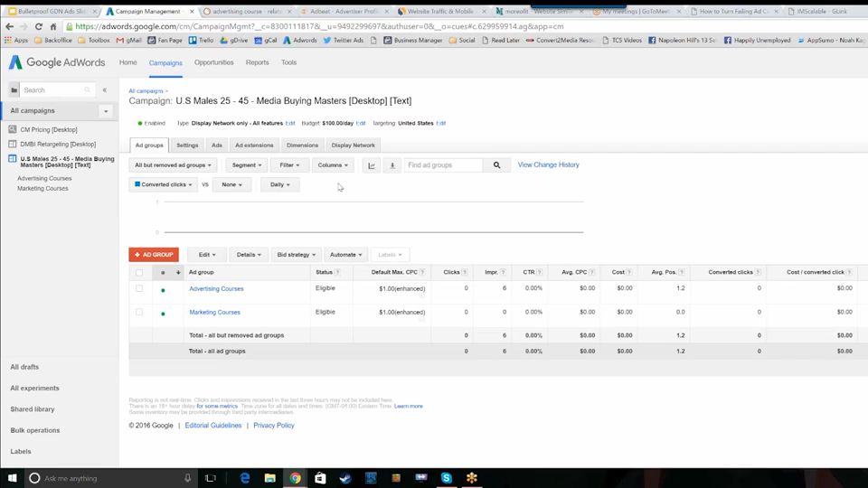Viewport: 868px width, 488px height.
Task: Toggle the chart view icon
Action: pos(372,164)
